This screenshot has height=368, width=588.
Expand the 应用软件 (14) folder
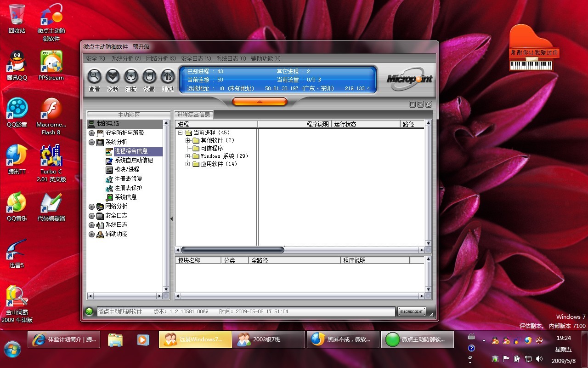click(x=188, y=164)
